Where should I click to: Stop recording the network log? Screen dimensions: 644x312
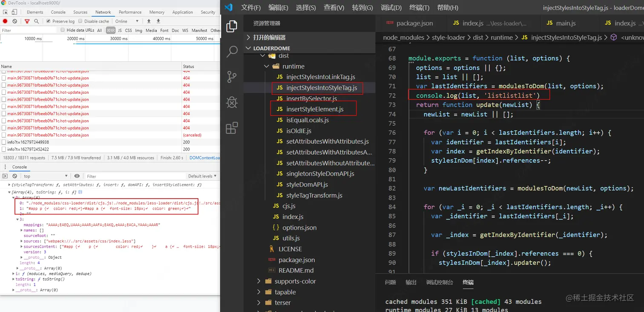[x=5, y=21]
